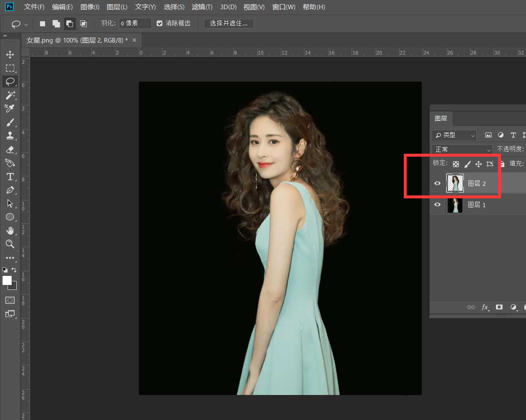Open the 正常 blend mode dropdown
The image size is (526, 420).
pos(462,149)
